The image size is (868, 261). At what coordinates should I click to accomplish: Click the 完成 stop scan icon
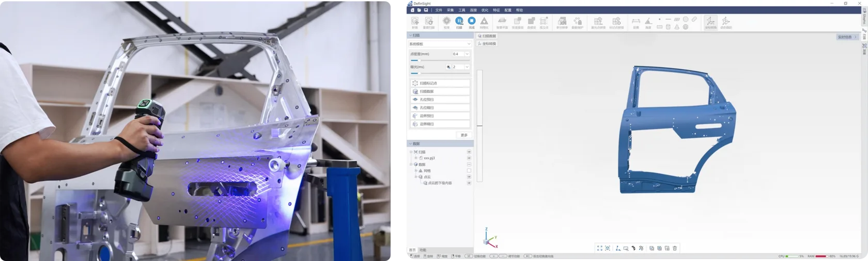[472, 21]
